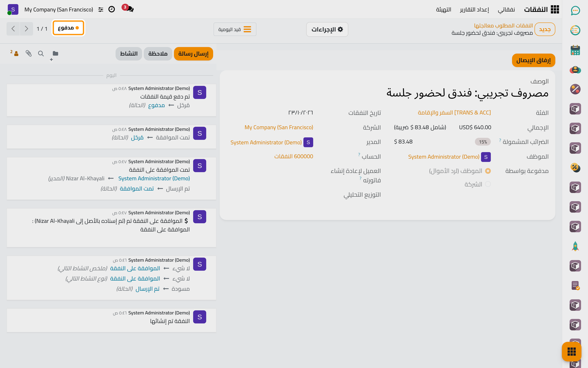
Task: Open the rocket app icon in sidebar
Action: (575, 246)
